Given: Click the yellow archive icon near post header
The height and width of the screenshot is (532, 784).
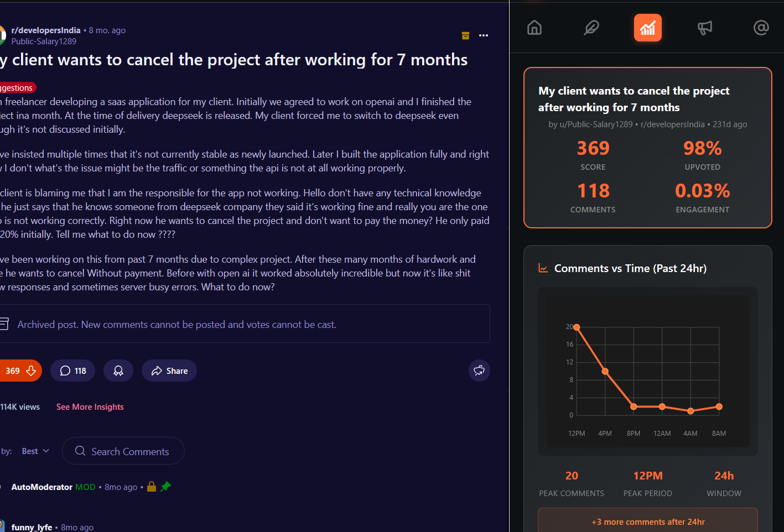Looking at the screenshot, I should [465, 35].
